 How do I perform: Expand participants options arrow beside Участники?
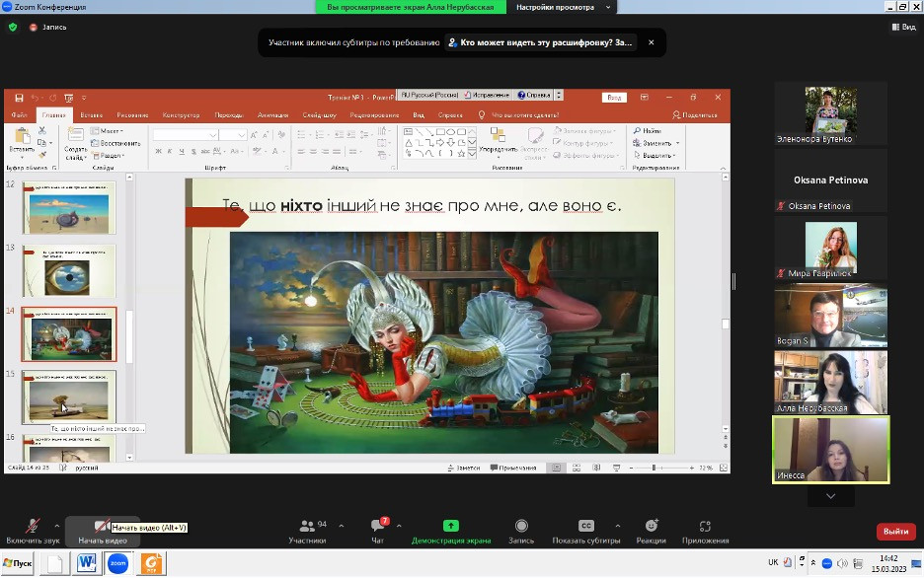click(x=342, y=526)
